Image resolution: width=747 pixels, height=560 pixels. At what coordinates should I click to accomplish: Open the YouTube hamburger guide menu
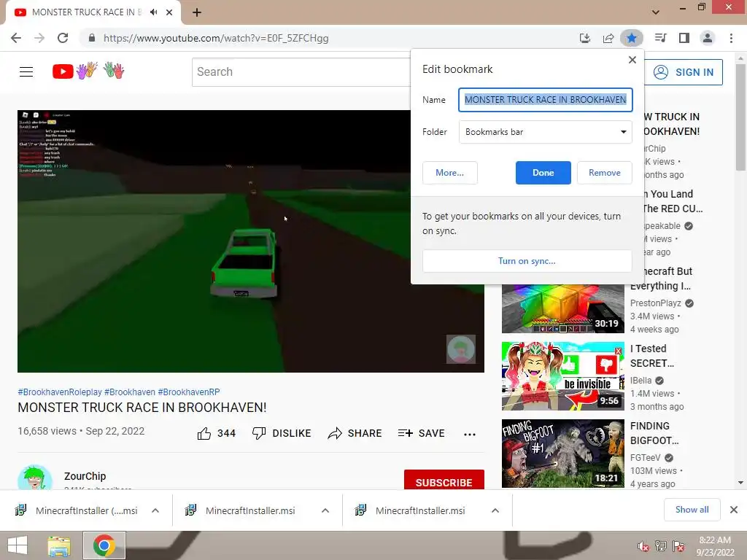pos(26,72)
